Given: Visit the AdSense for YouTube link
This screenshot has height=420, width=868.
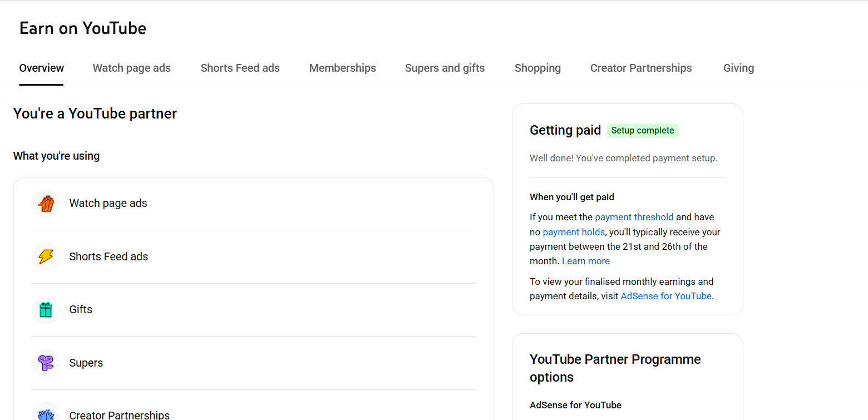Looking at the screenshot, I should pos(665,296).
